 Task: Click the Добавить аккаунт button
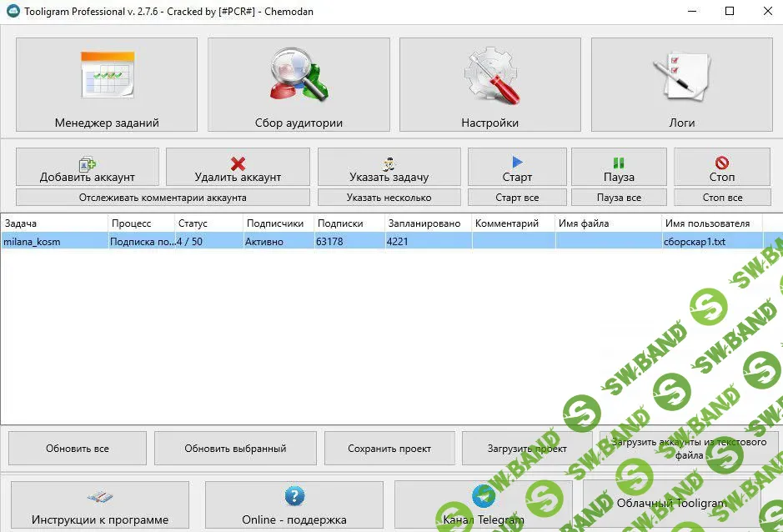point(88,167)
